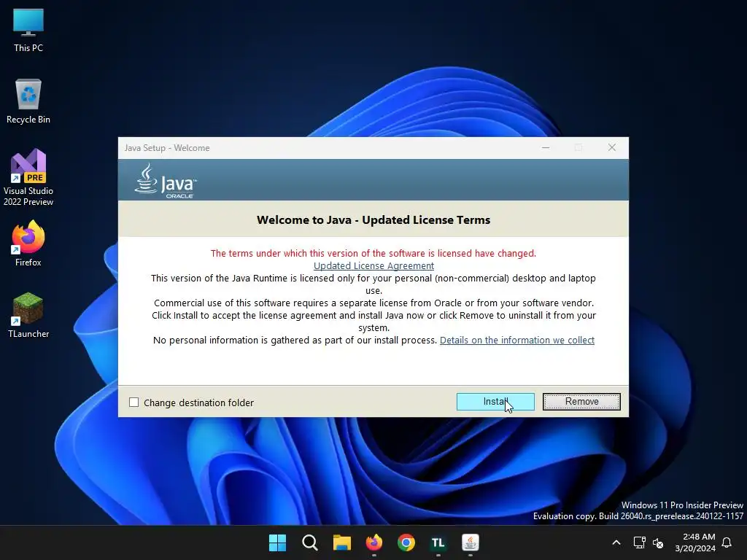Select the Firefox desktop shortcut
The height and width of the screenshot is (560, 747).
(28, 244)
